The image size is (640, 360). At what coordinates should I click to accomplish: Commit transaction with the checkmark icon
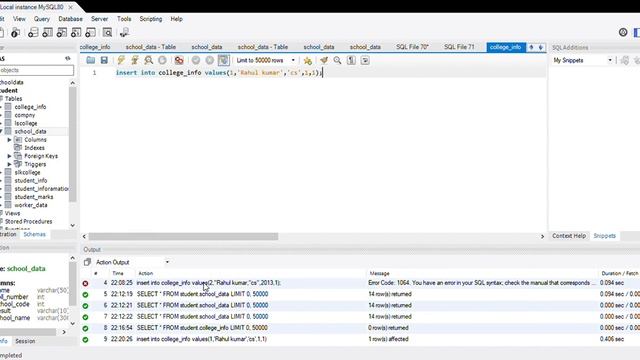tap(196, 60)
